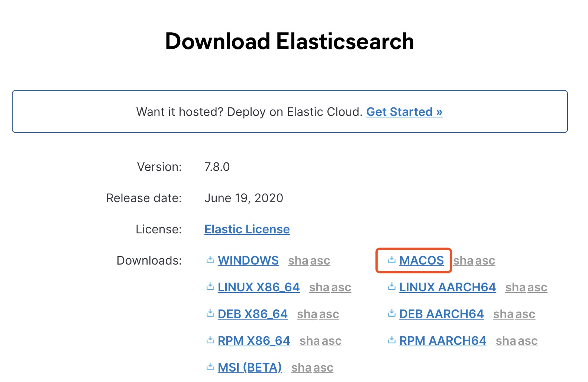Click the download icon beside RPM AARCH64

[392, 340]
